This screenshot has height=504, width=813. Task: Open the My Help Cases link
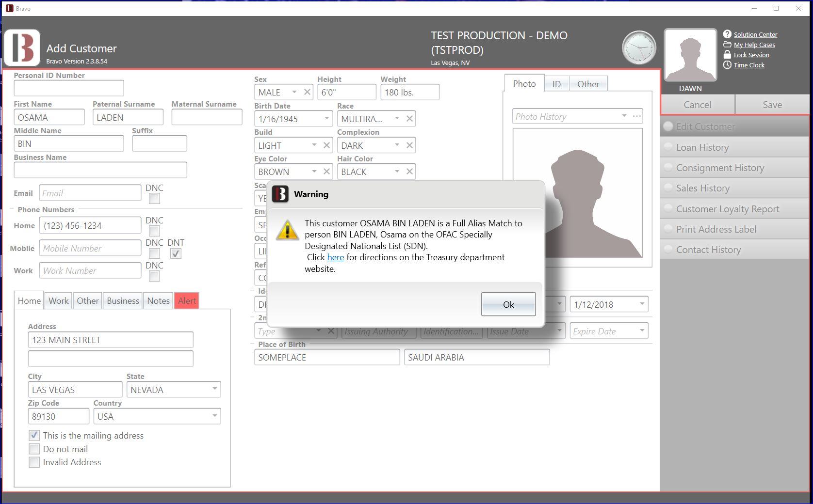[754, 45]
